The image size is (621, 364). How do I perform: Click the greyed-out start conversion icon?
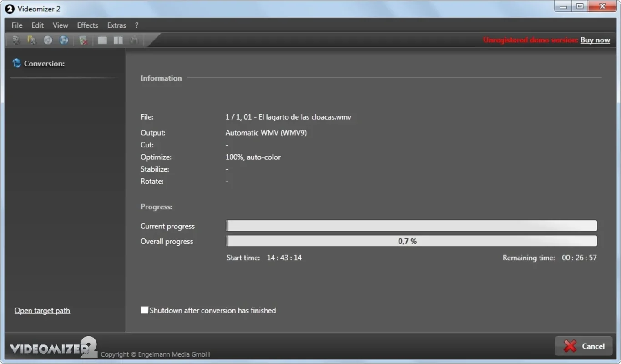134,40
